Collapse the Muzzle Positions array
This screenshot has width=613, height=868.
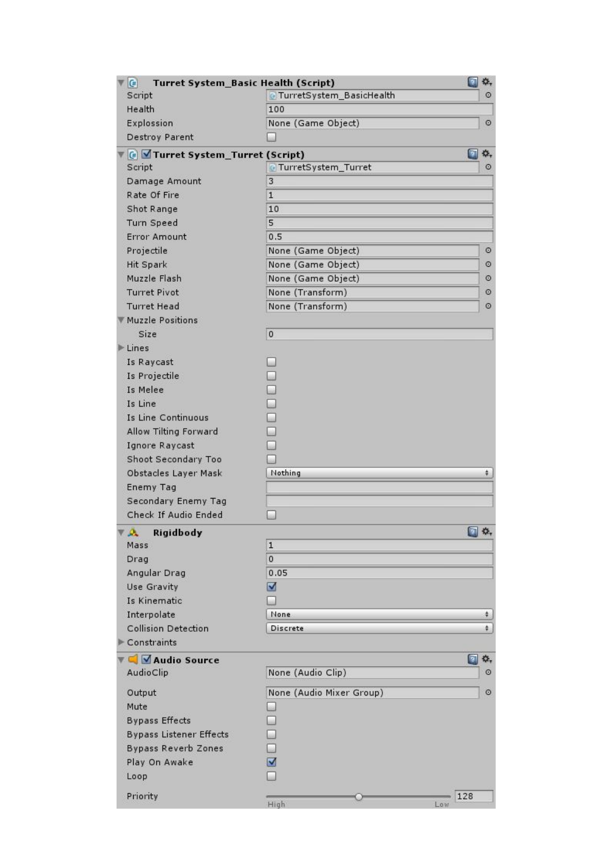click(x=121, y=320)
